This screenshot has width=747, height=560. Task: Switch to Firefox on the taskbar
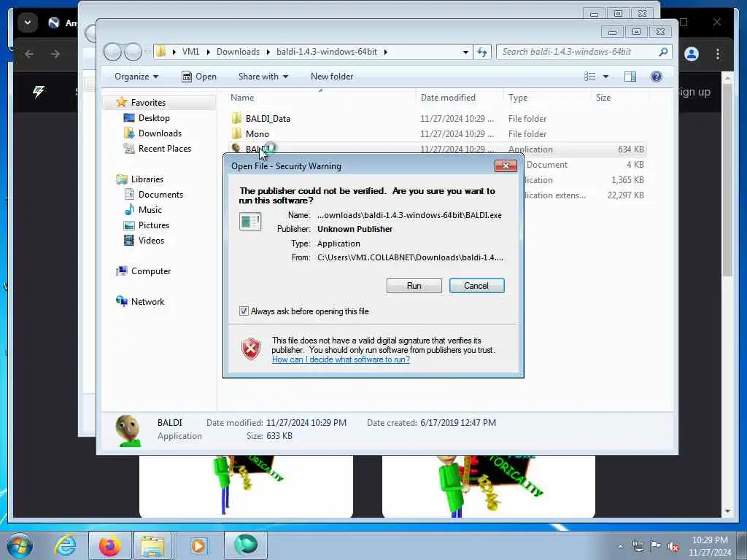coord(109,545)
